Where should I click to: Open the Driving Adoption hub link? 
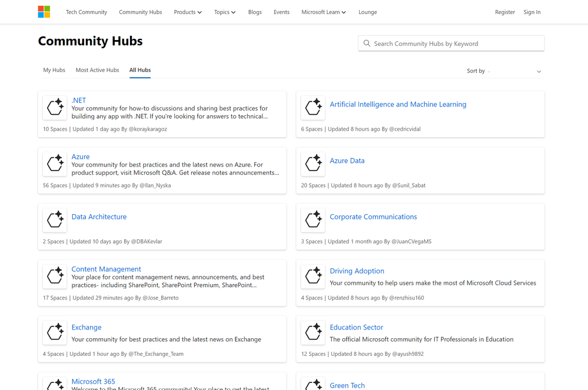click(357, 271)
